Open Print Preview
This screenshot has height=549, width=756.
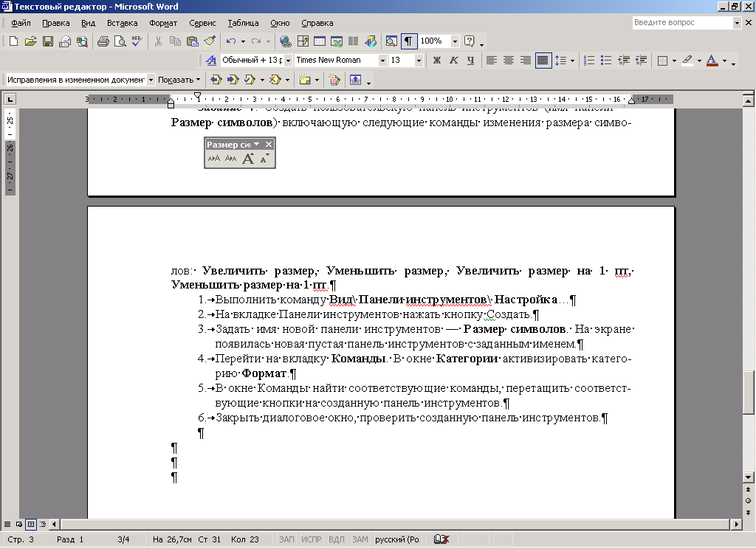120,41
